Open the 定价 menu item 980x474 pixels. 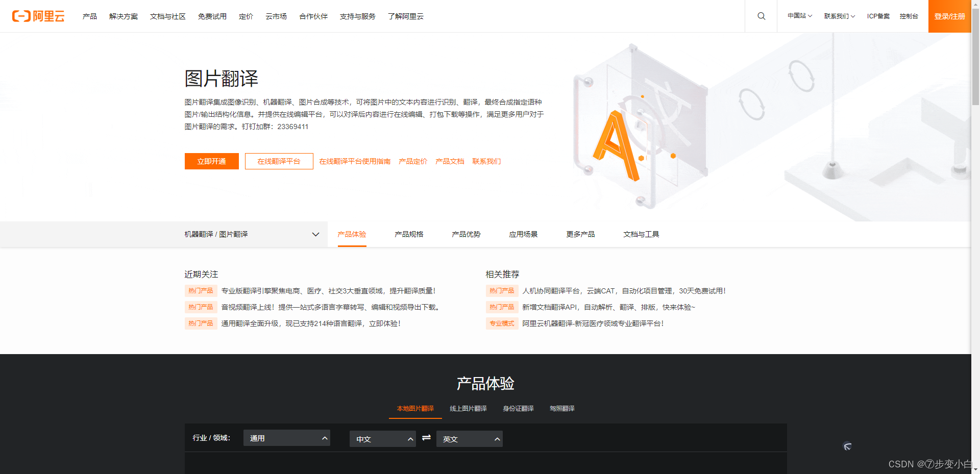pos(246,16)
